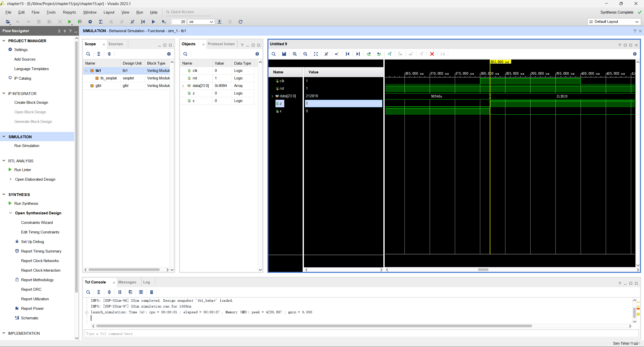This screenshot has height=347, width=644.
Task: Click Run Synthesis in Flow Navigator
Action: tap(26, 204)
